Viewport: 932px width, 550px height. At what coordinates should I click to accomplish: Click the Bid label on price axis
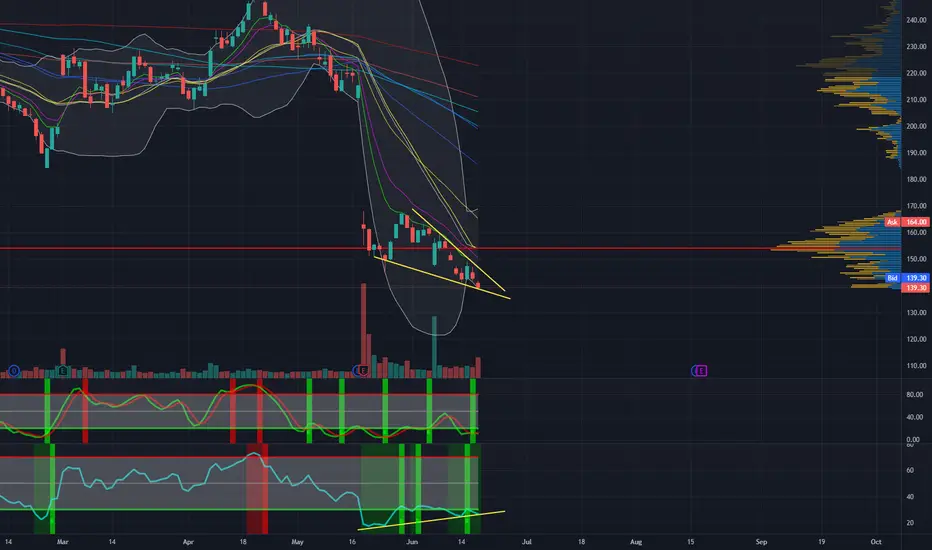892,278
